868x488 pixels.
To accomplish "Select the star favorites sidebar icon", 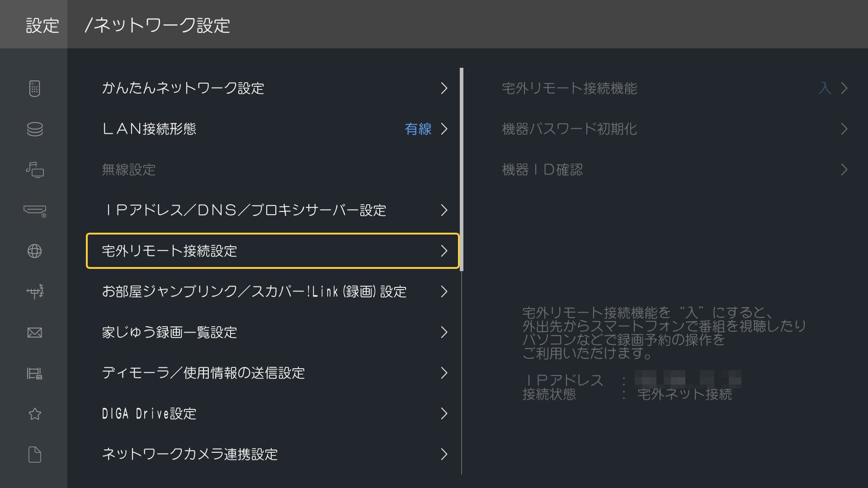I will [34, 414].
